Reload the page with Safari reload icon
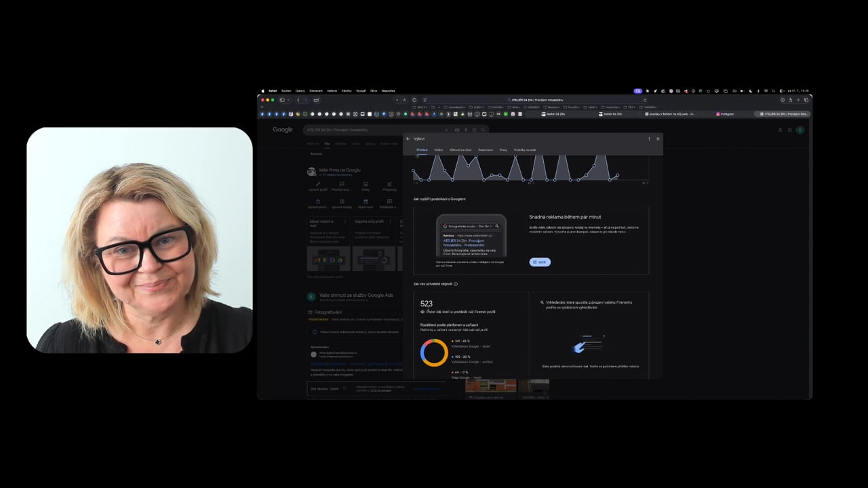Image resolution: width=868 pixels, height=488 pixels. coord(645,100)
